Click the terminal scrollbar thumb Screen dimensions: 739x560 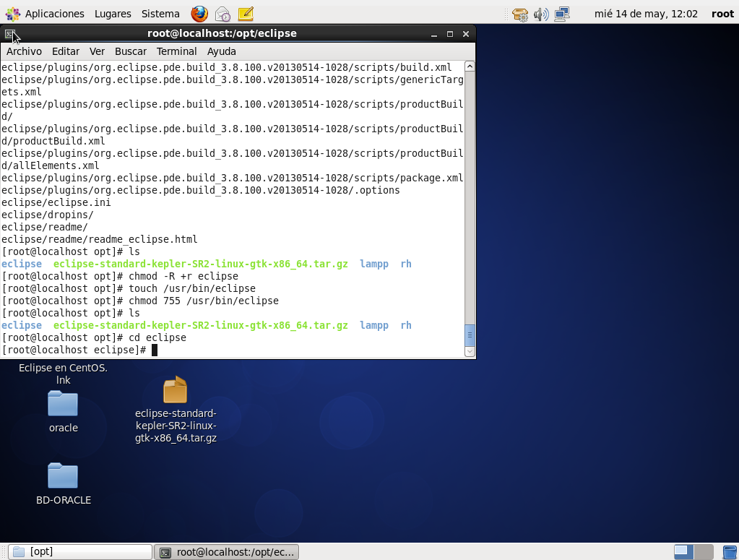[470, 335]
